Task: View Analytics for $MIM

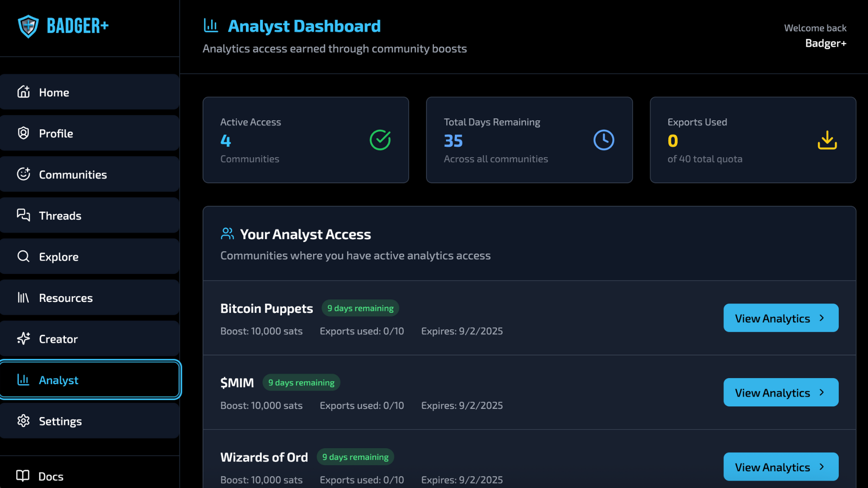Action: coord(780,393)
